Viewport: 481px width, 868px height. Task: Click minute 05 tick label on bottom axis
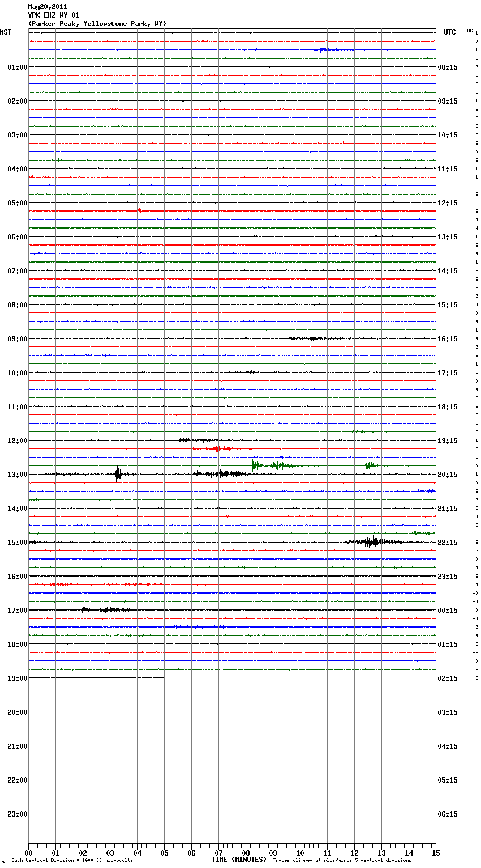click(x=164, y=853)
